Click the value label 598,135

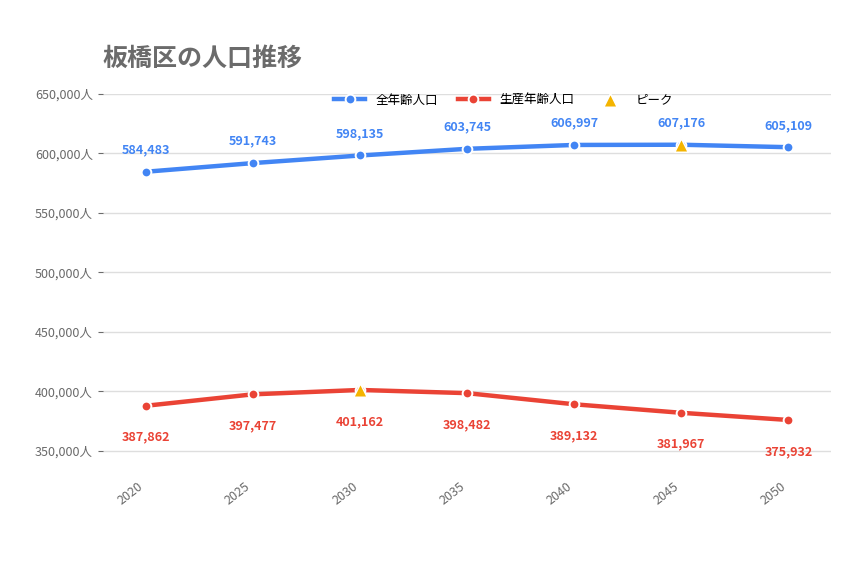pyautogui.click(x=359, y=134)
